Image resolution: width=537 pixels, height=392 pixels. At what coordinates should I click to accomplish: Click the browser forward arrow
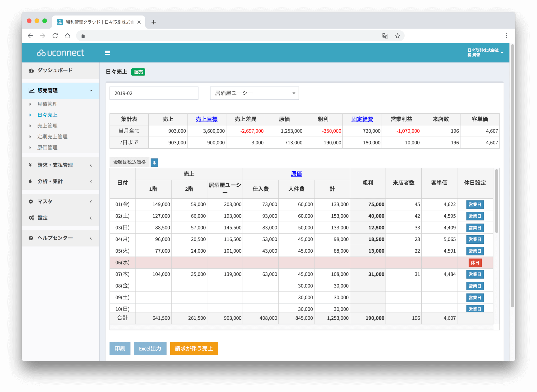43,36
